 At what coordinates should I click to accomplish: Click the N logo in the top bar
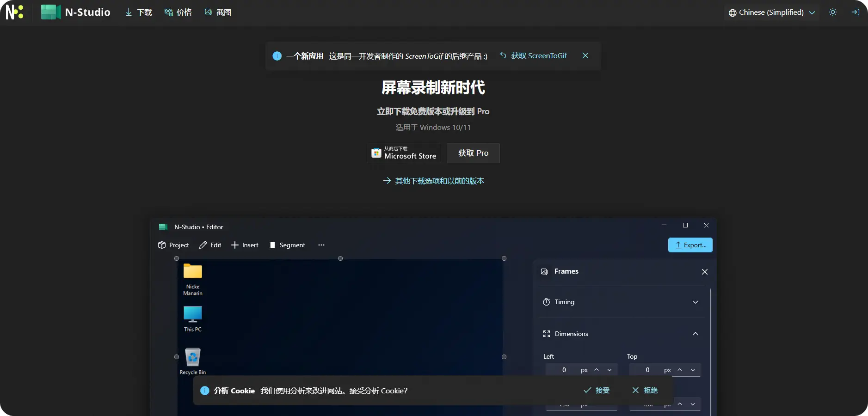[14, 12]
